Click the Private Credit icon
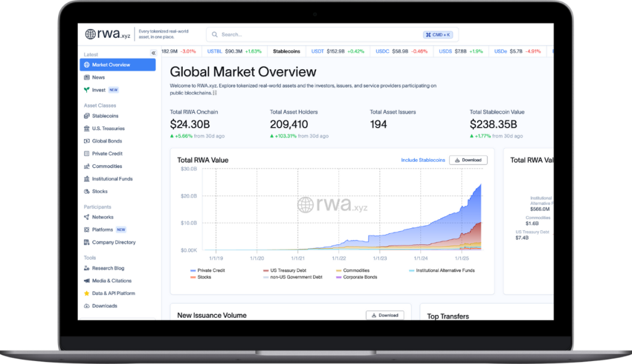 coord(86,154)
